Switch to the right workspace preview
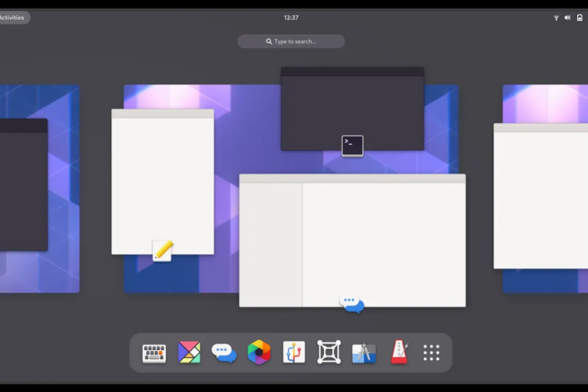The image size is (588, 392). pyautogui.click(x=545, y=189)
